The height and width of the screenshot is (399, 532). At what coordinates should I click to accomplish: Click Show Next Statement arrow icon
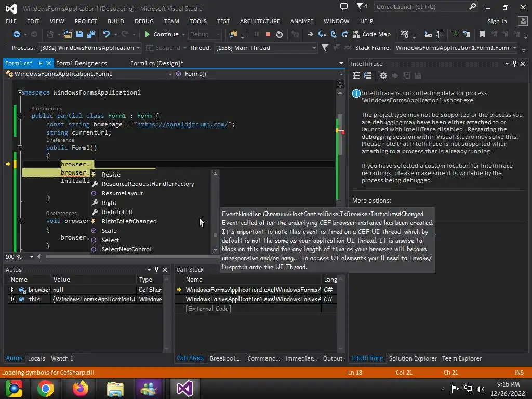click(310, 34)
